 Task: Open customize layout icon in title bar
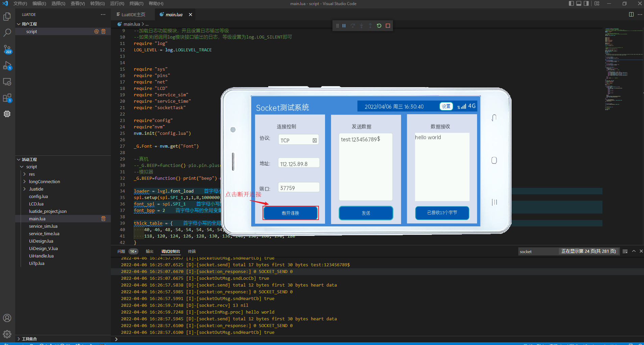click(597, 3)
